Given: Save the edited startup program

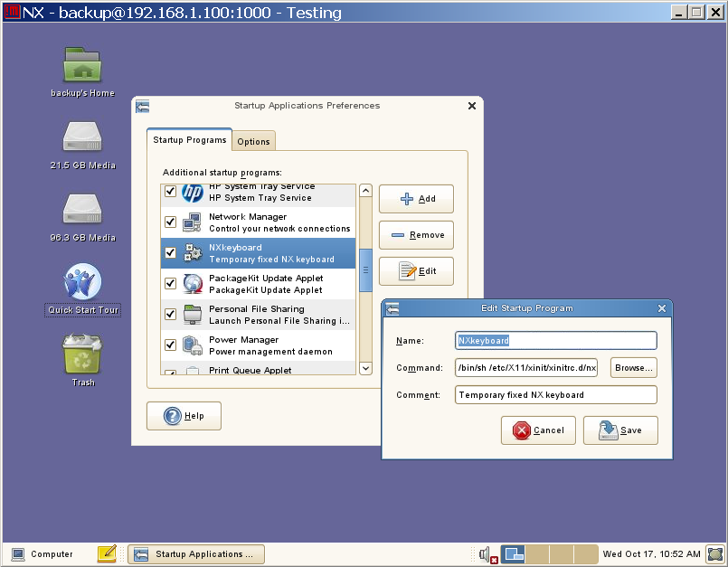Looking at the screenshot, I should coord(620,430).
